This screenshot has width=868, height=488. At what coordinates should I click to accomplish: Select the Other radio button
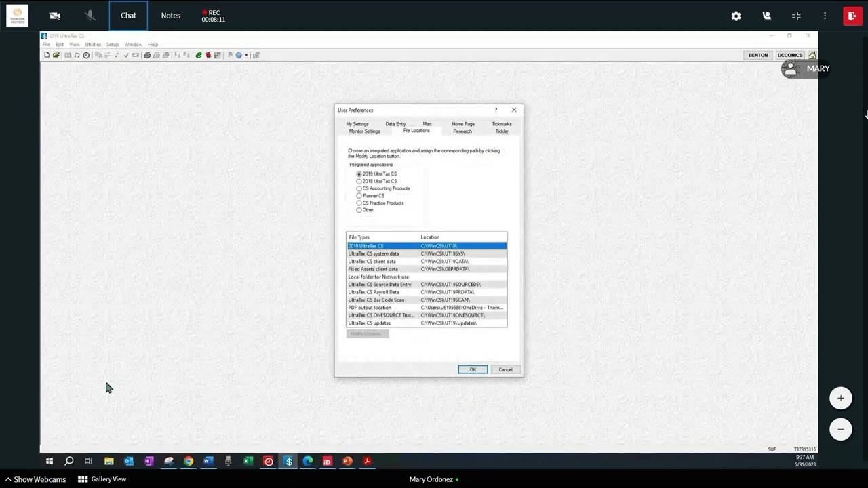tap(359, 210)
